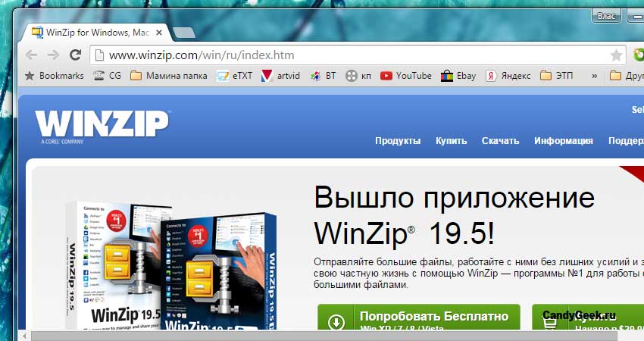Select the WinZip for Windows tab
Screen dimensions: 644x341
pos(96,33)
